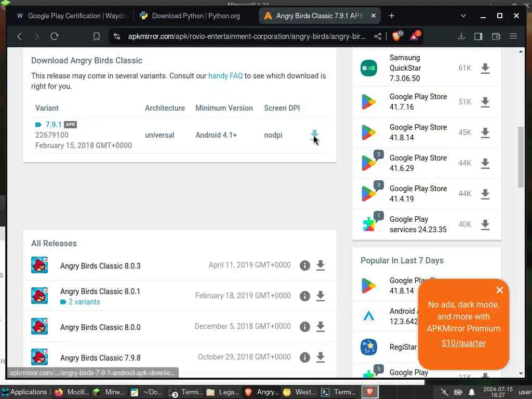Click the share page icon in address bar
This screenshot has height=399, width=532.
[377, 36]
